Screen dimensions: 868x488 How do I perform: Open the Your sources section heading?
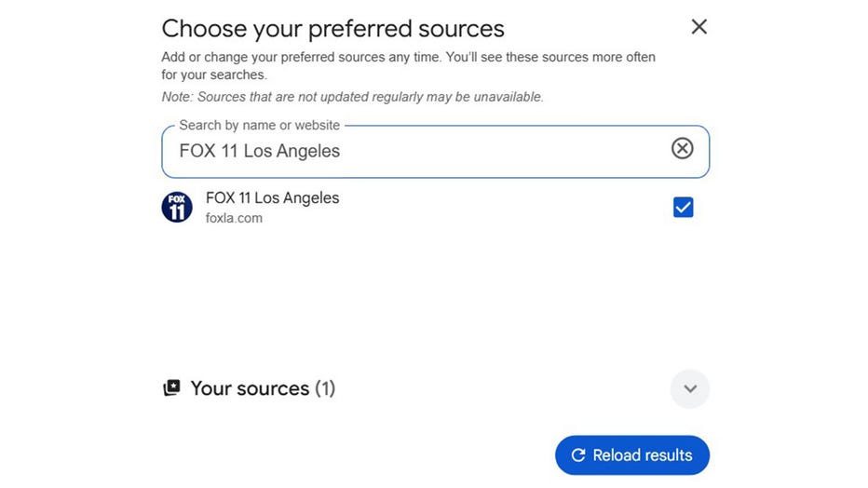tap(250, 388)
